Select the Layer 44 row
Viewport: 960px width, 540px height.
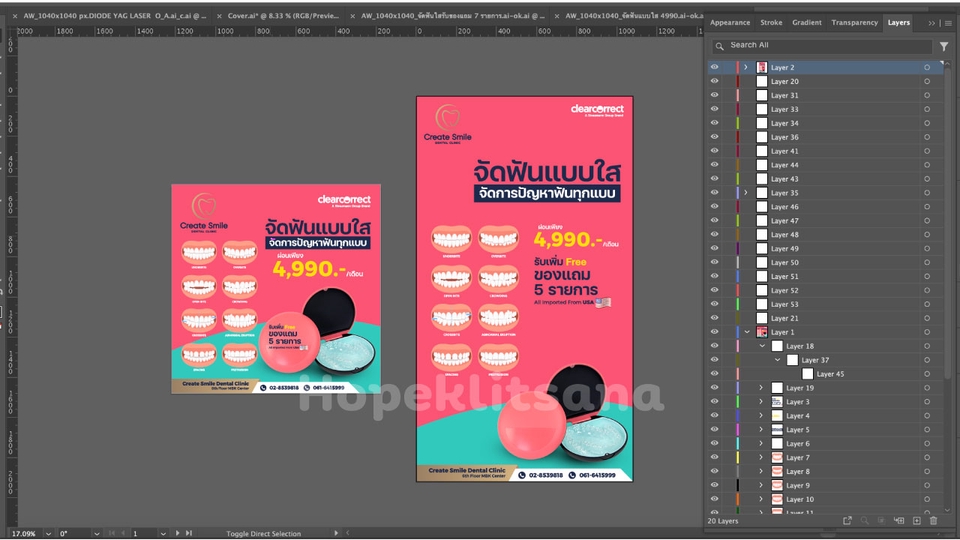pos(825,165)
